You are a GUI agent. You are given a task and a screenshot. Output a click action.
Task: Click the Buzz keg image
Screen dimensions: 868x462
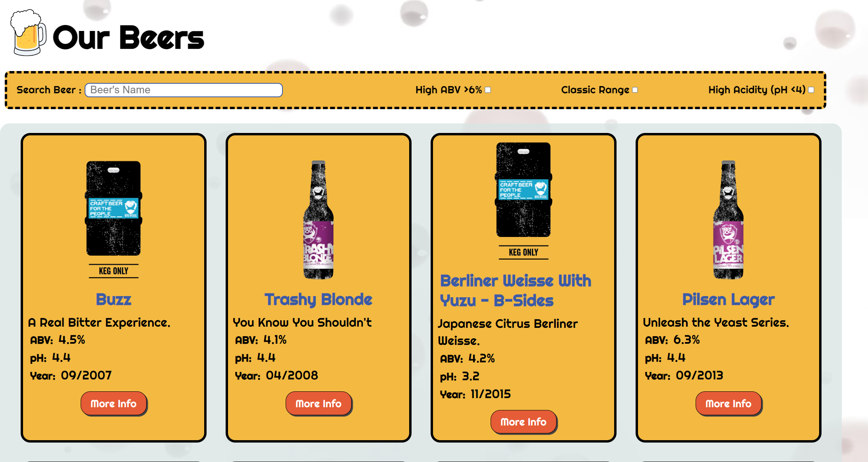coord(114,218)
